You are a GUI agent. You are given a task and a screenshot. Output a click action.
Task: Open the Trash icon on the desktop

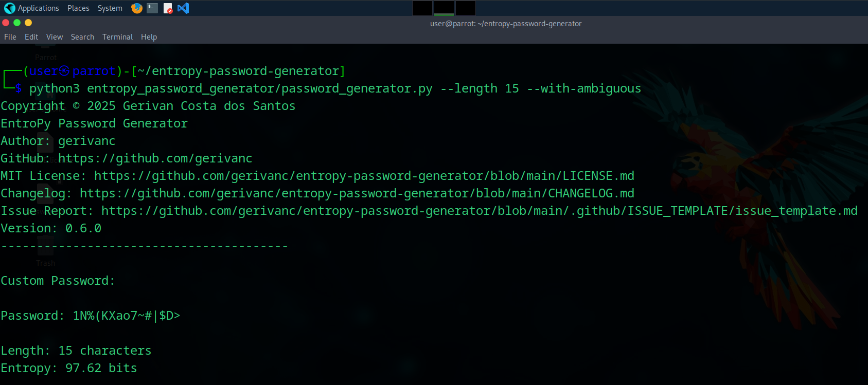click(45, 249)
